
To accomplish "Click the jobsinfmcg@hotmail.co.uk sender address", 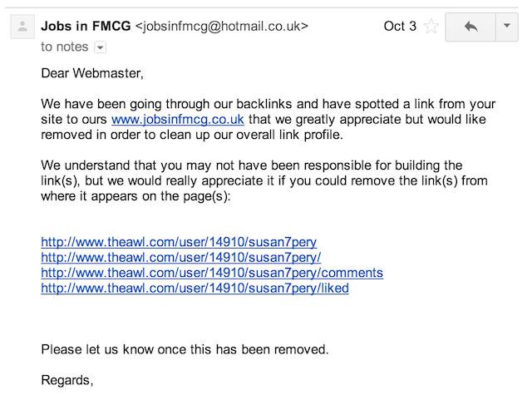I will [x=222, y=26].
